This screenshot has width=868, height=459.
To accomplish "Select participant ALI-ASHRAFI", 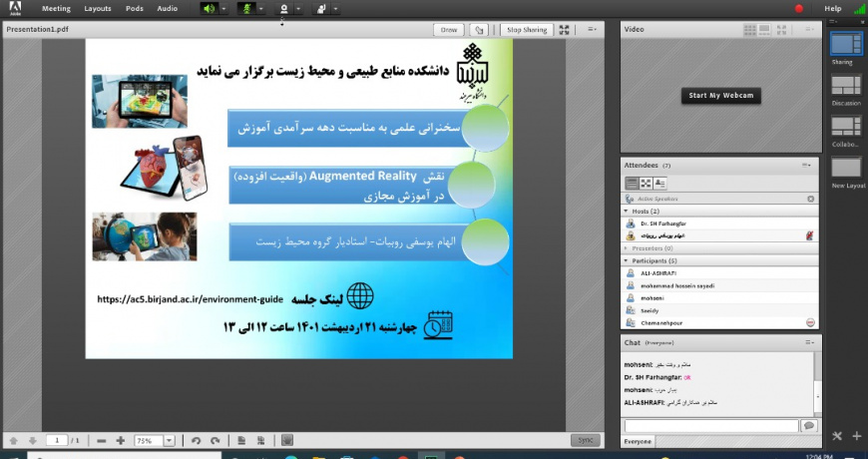I will coord(719,273).
